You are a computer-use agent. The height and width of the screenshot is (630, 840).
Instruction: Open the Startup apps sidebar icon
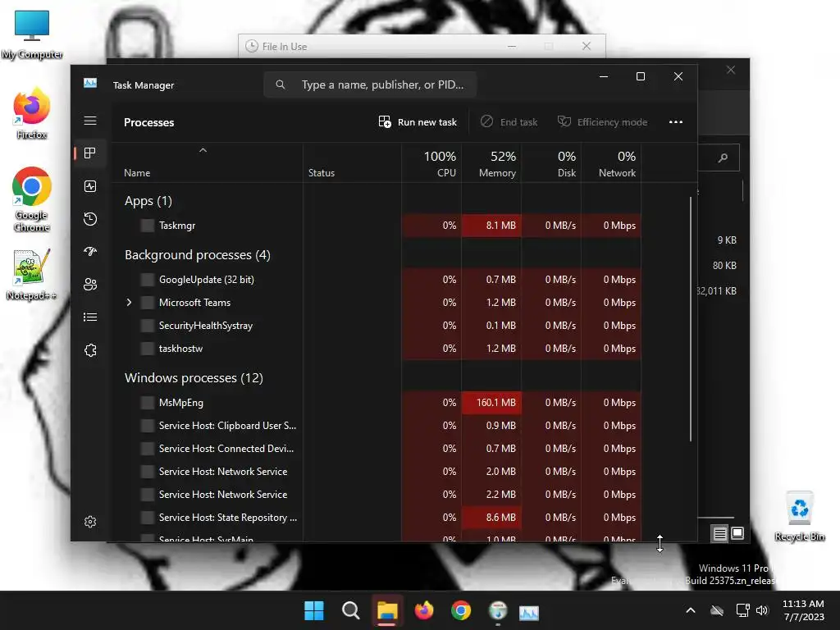(90, 251)
